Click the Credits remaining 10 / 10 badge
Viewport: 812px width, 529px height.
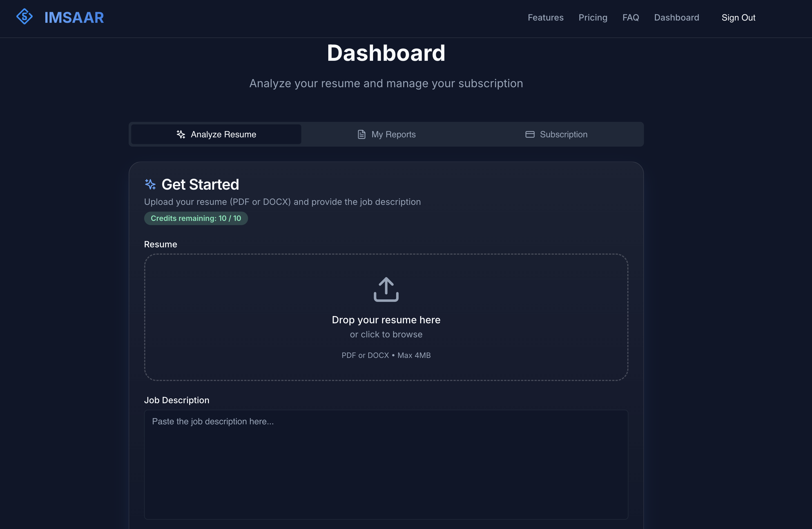tap(196, 218)
